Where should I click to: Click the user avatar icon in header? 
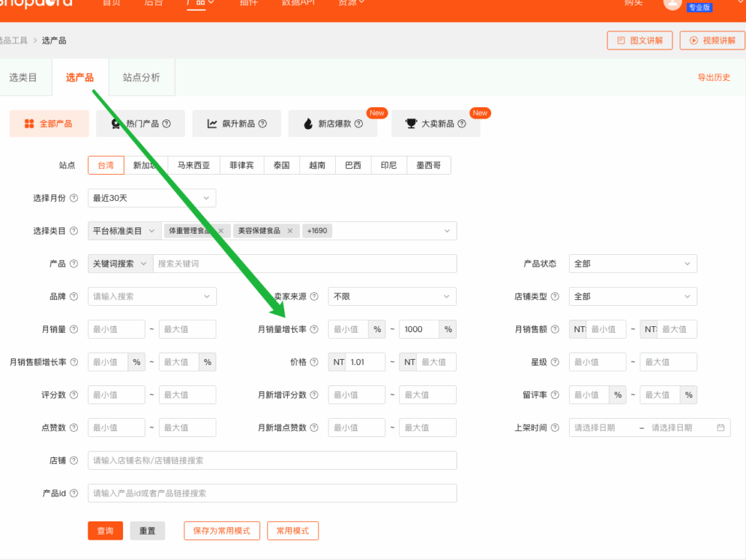pos(672,4)
